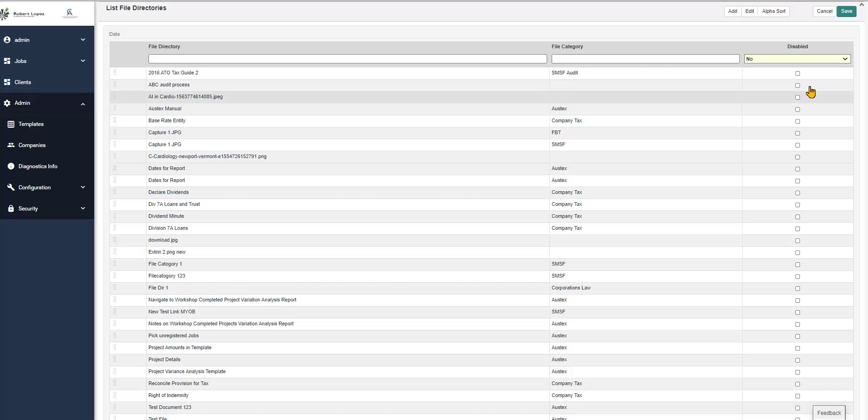
Task: Click the File Category filter input field
Action: click(x=645, y=59)
